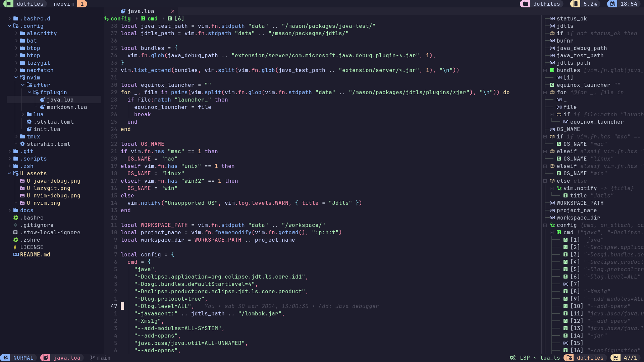
Task: Click the function icon beside config outline symbol
Action: [552, 225]
